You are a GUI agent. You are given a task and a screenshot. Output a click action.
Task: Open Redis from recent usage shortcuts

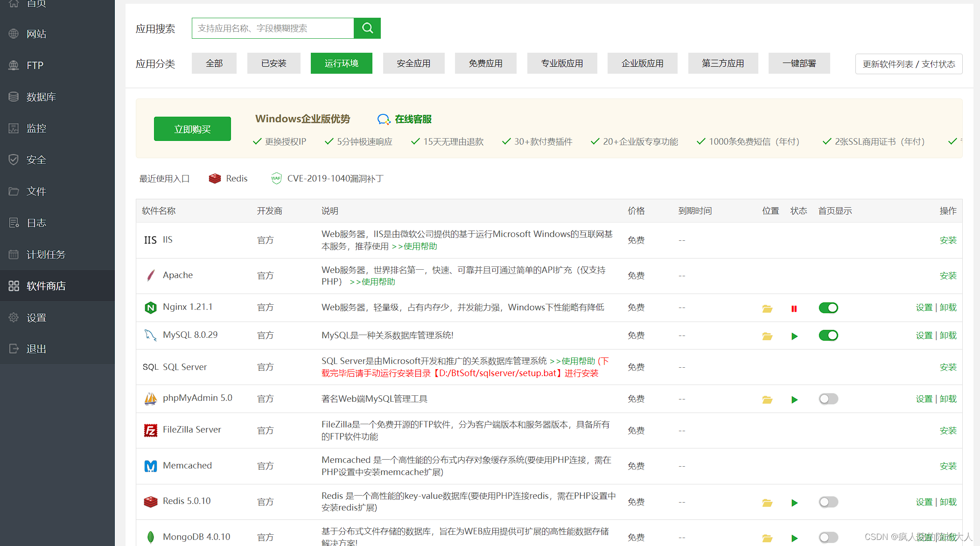(x=228, y=179)
